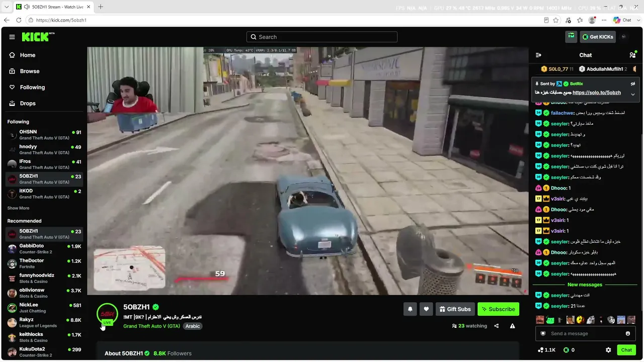The height and width of the screenshot is (362, 644).
Task: Open the channel points 1.1K balance
Action: [546, 350]
